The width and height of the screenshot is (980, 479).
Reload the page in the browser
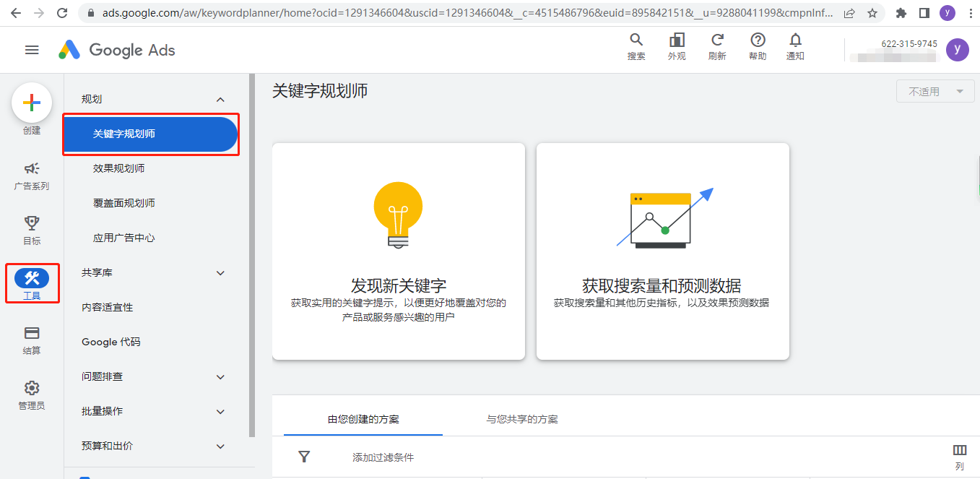tap(62, 13)
